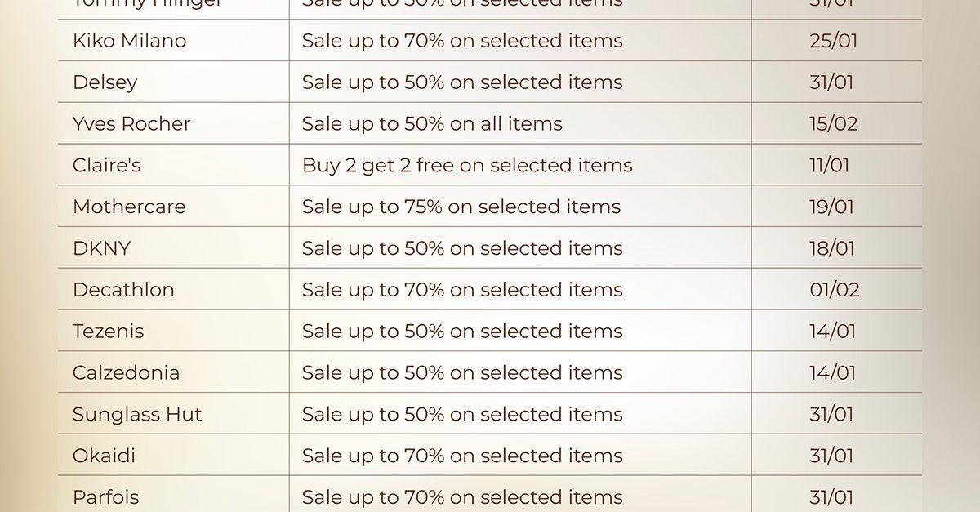Click the Yves Rocher brand name
Image resolution: width=980 pixels, height=512 pixels.
(131, 124)
